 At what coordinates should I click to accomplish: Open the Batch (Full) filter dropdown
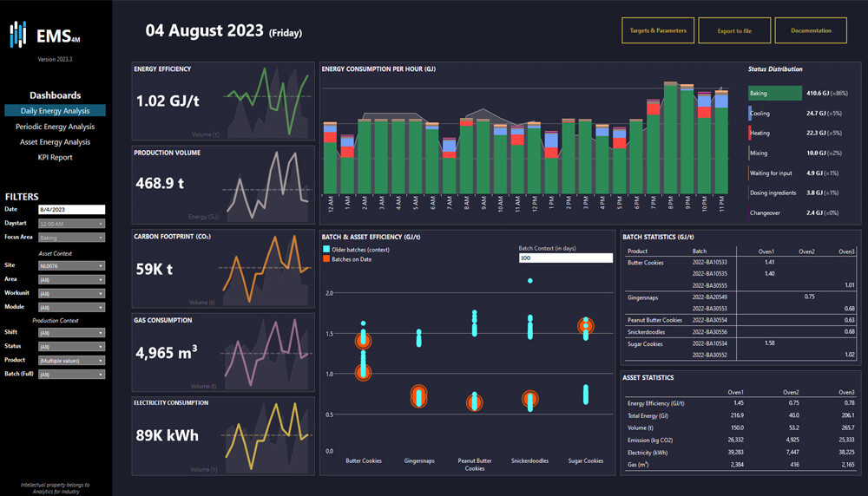(71, 375)
